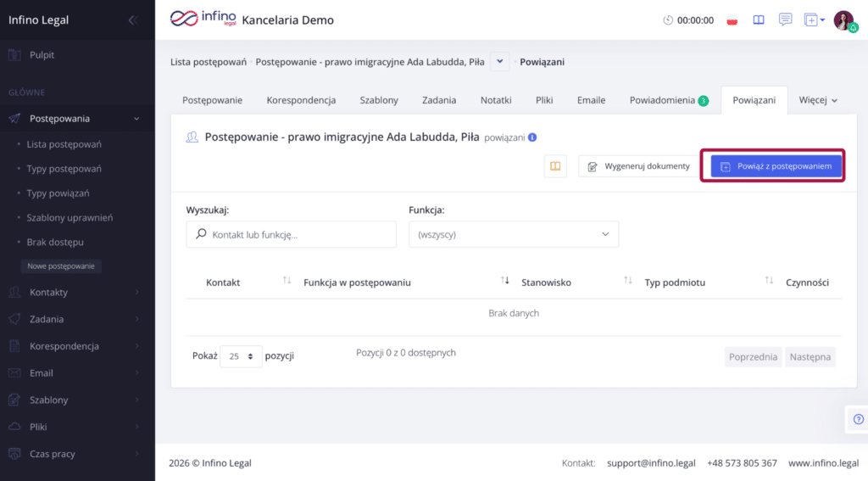Open Szablony uprawnień in the sidebar

pyautogui.click(x=70, y=218)
